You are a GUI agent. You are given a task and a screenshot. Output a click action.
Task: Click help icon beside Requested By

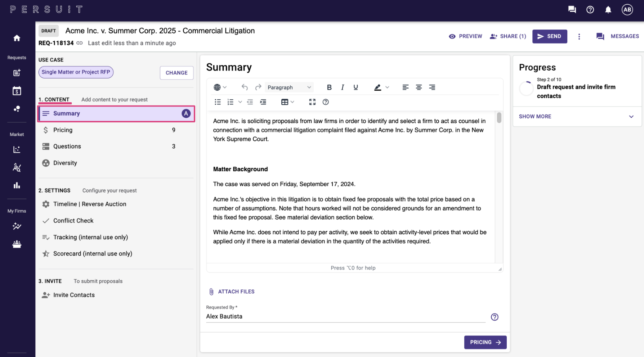pyautogui.click(x=495, y=317)
